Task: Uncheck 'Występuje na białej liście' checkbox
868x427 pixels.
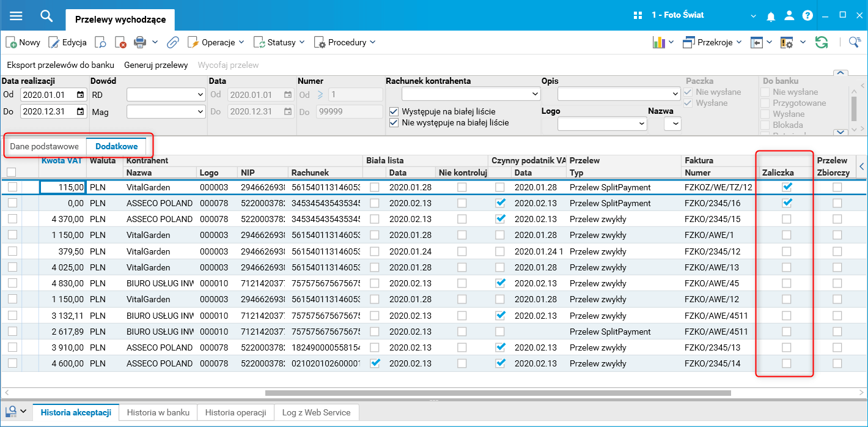Action: [x=394, y=111]
